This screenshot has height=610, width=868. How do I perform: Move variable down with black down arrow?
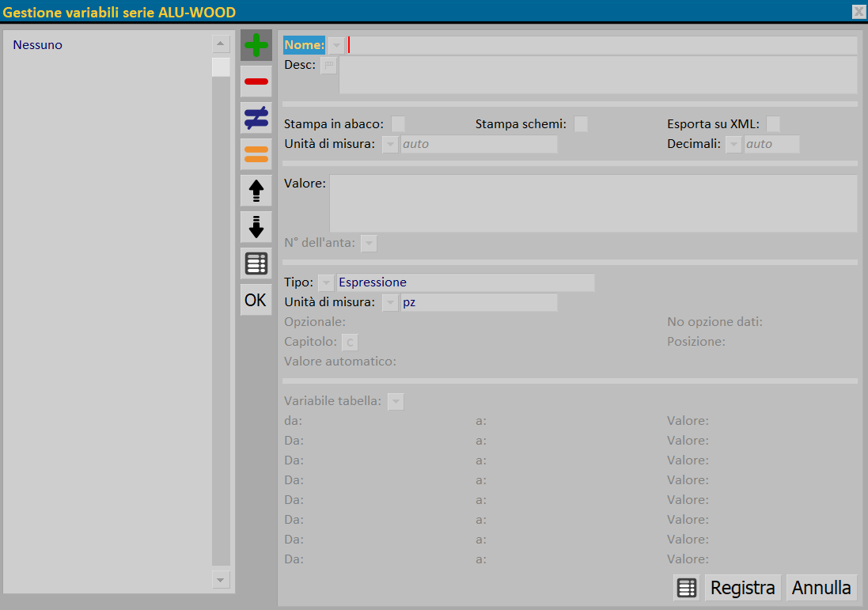coord(256,227)
